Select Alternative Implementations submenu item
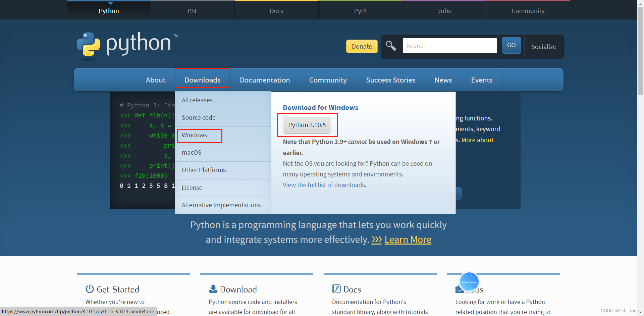Screen dimensions: 644x316 [x=223, y=205]
